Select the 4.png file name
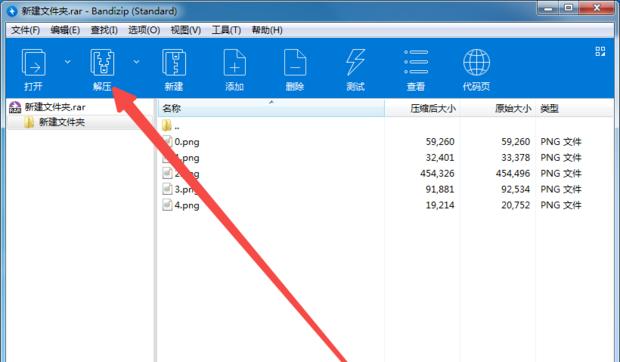The width and height of the screenshot is (620, 362). pyautogui.click(x=187, y=205)
